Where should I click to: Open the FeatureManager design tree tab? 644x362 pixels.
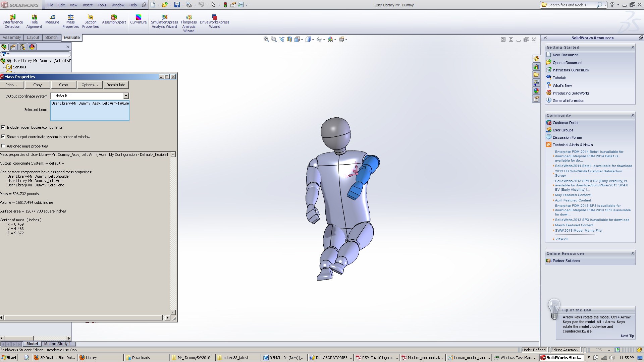[x=4, y=47]
